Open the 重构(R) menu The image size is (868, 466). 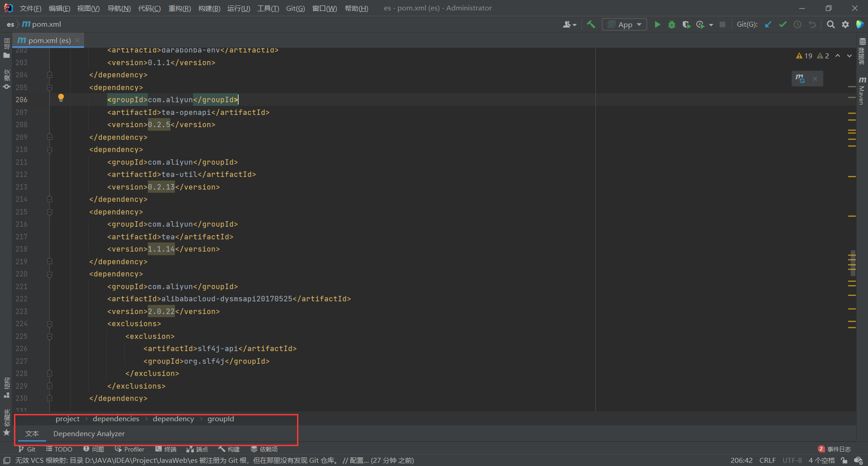point(179,8)
